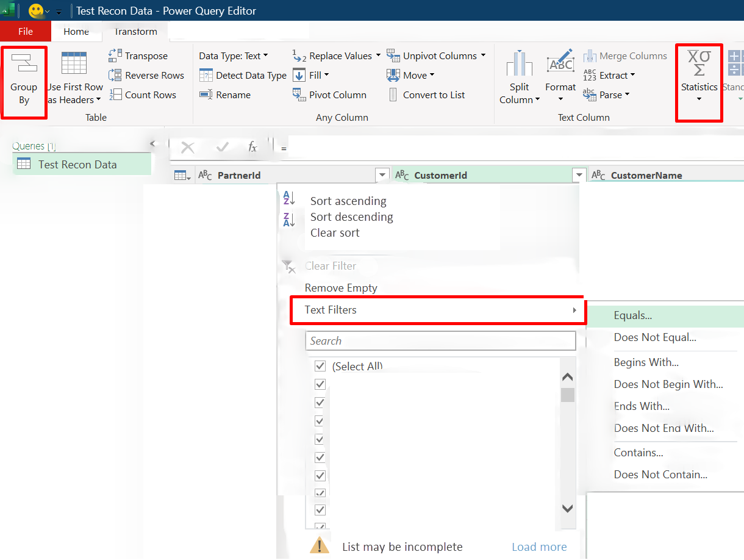Run Count Rows on the table

click(143, 95)
